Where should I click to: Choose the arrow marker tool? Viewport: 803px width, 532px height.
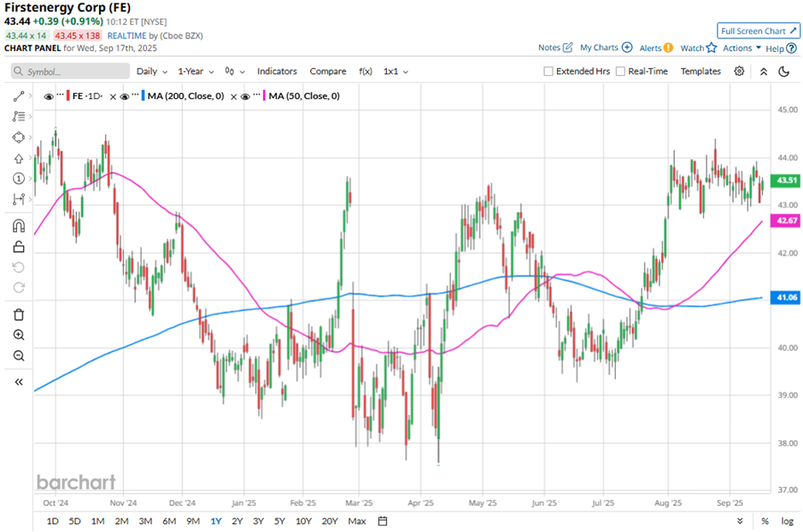(x=19, y=158)
